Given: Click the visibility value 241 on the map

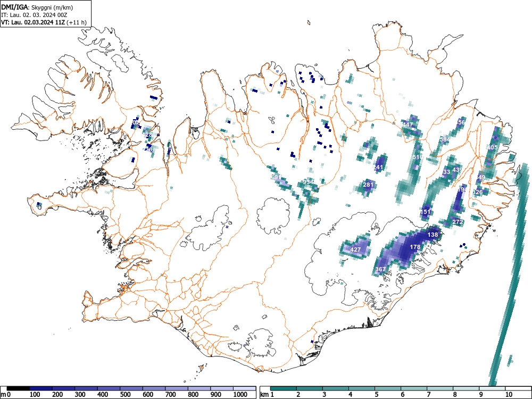Looking at the screenshot, I should coord(378,167).
